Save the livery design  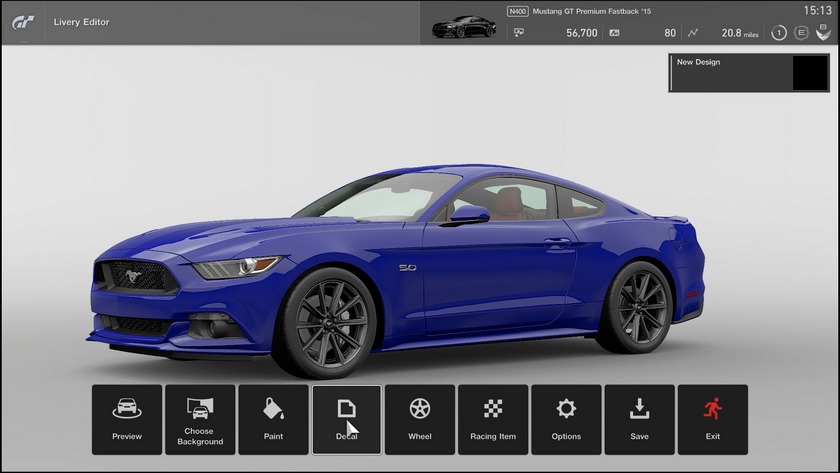click(x=639, y=420)
